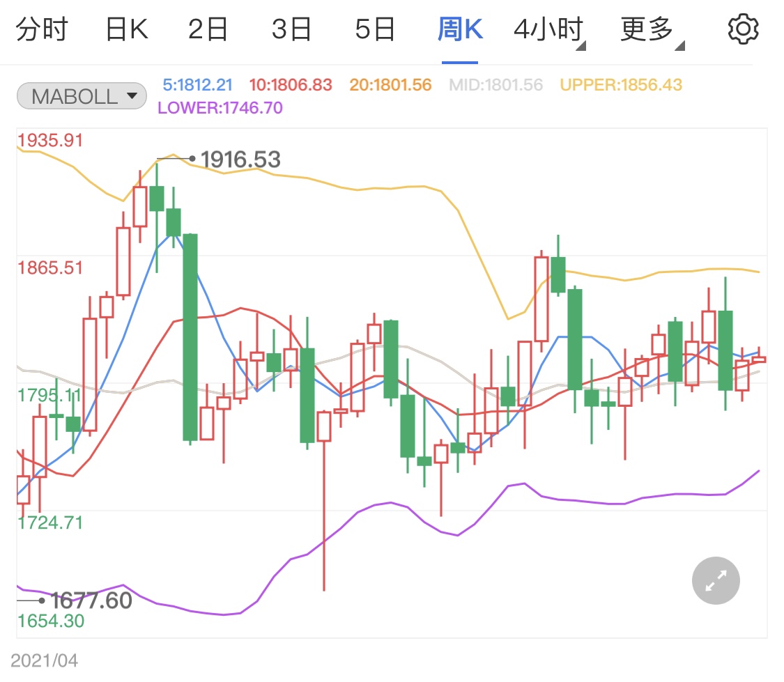The image size is (784, 682).
Task: Click the UPPER band value label
Action: coord(621,85)
